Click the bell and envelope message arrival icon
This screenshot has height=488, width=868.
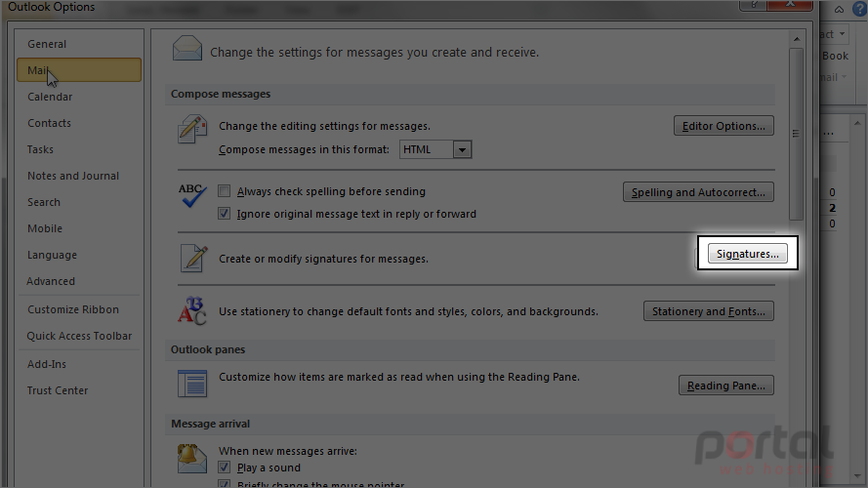(x=191, y=459)
